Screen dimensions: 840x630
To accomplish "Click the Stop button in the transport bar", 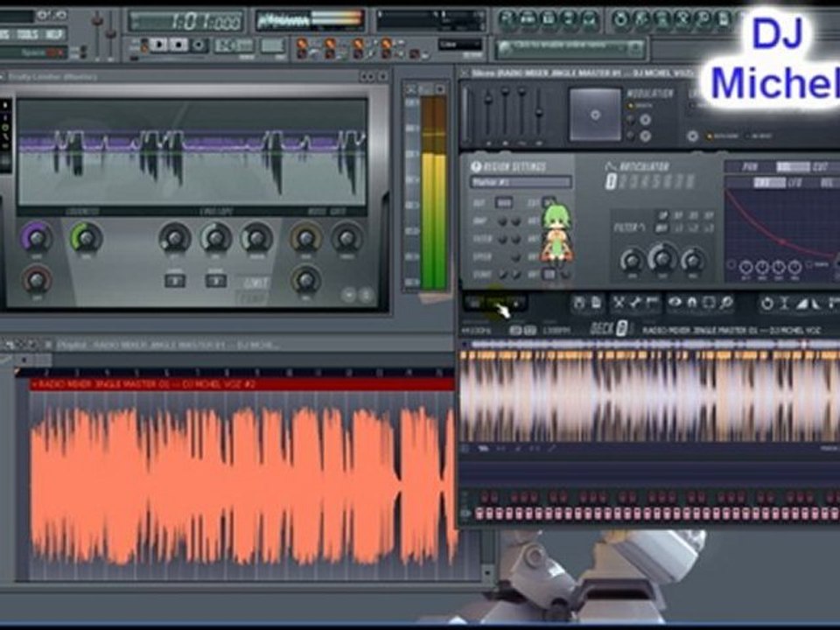I will (x=178, y=45).
